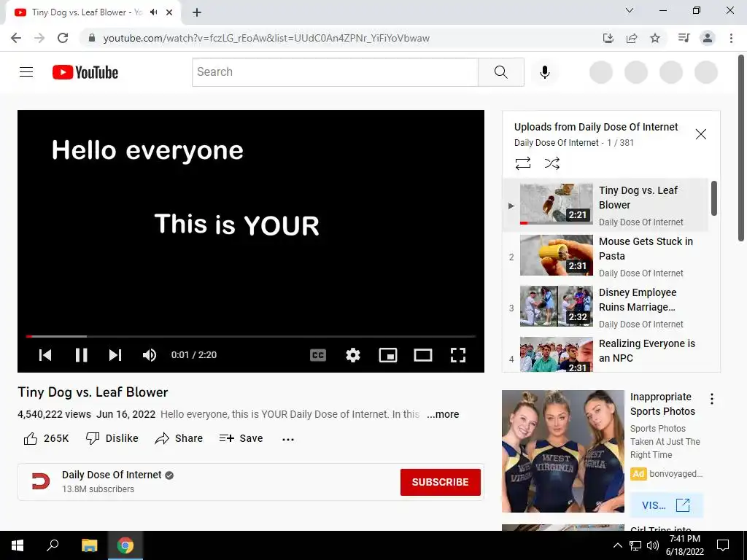This screenshot has width=747, height=560.
Task: Select Realizing Everyone is an NPC
Action: pos(605,352)
